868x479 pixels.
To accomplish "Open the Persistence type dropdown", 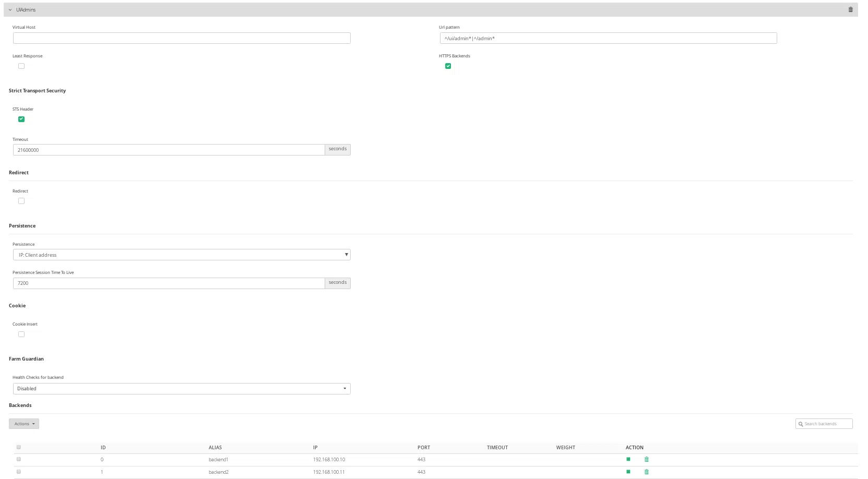I will [181, 255].
